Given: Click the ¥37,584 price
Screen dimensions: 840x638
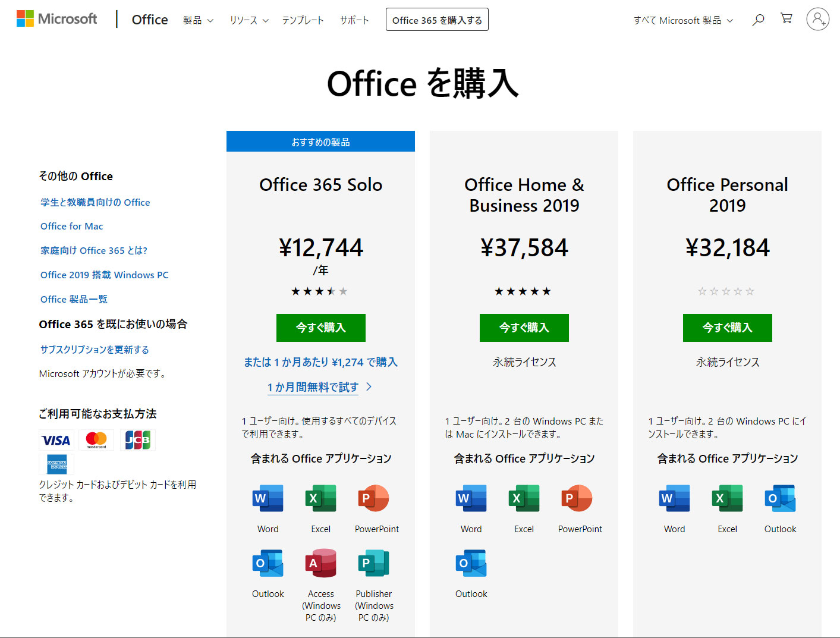Looking at the screenshot, I should pos(524,248).
